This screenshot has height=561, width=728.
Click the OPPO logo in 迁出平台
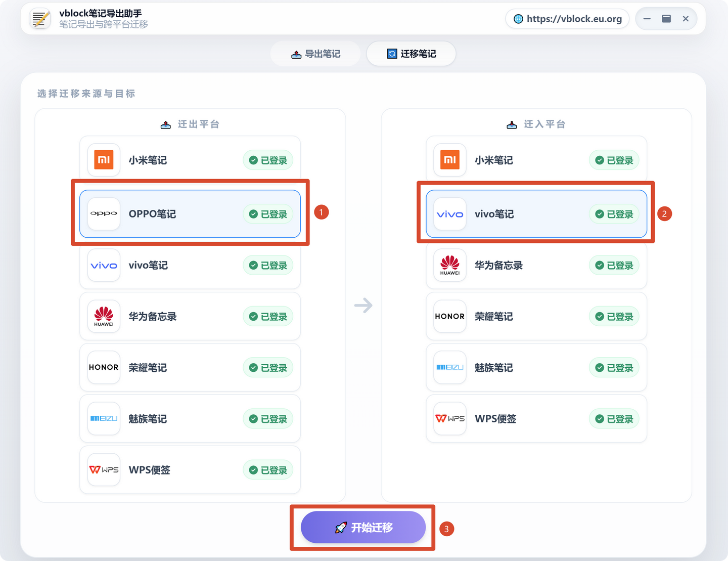[x=104, y=214]
